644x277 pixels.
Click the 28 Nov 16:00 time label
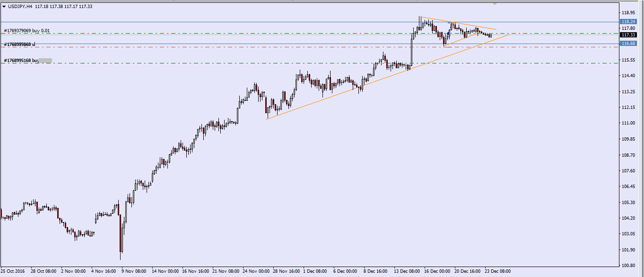coord(286,272)
